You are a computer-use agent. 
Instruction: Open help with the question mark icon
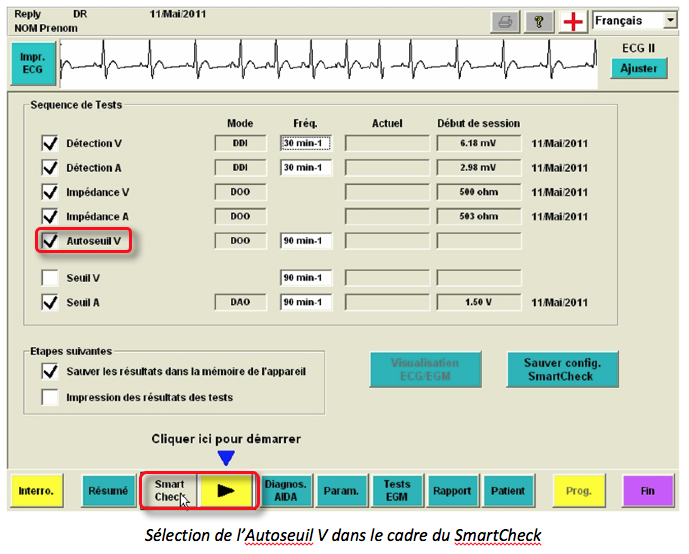pos(538,22)
